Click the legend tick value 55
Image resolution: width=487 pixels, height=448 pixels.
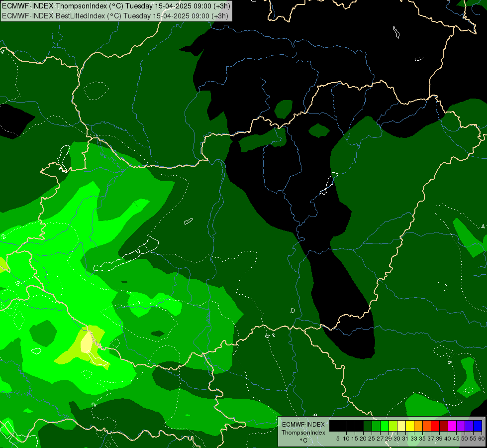click(x=473, y=439)
